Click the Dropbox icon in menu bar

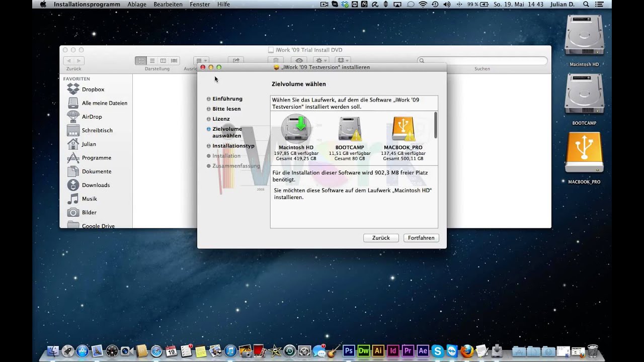(345, 4)
